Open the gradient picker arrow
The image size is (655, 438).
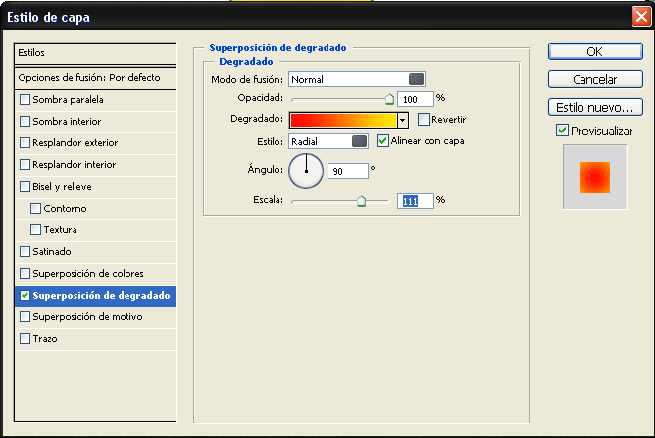pos(402,121)
